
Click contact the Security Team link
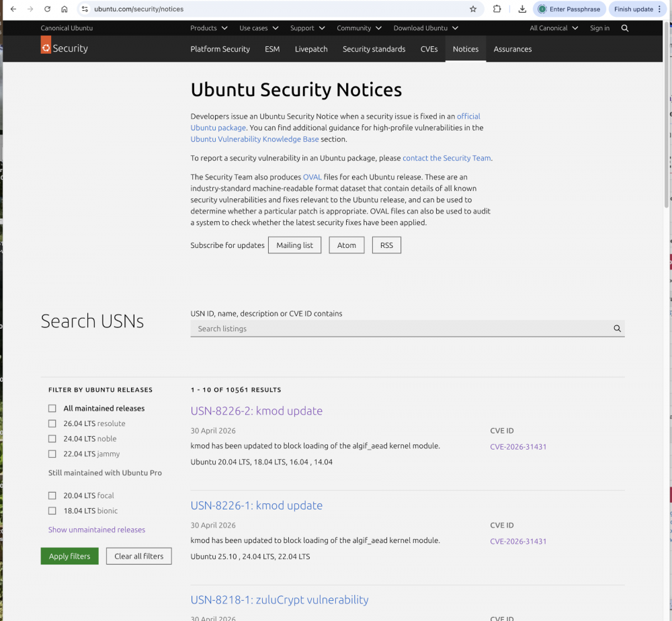coord(447,158)
